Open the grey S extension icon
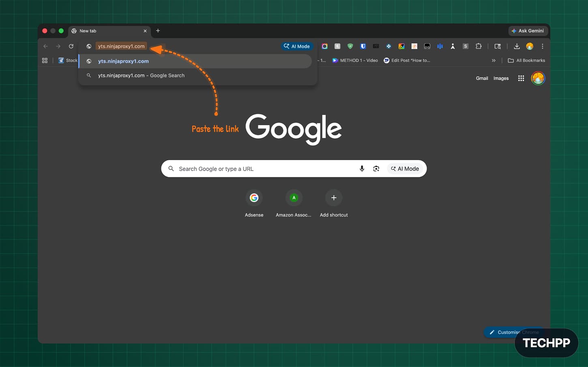The width and height of the screenshot is (588, 367). coord(466,46)
